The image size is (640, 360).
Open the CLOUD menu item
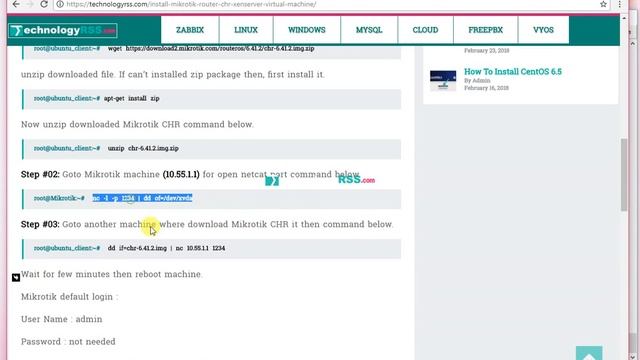[x=425, y=30]
